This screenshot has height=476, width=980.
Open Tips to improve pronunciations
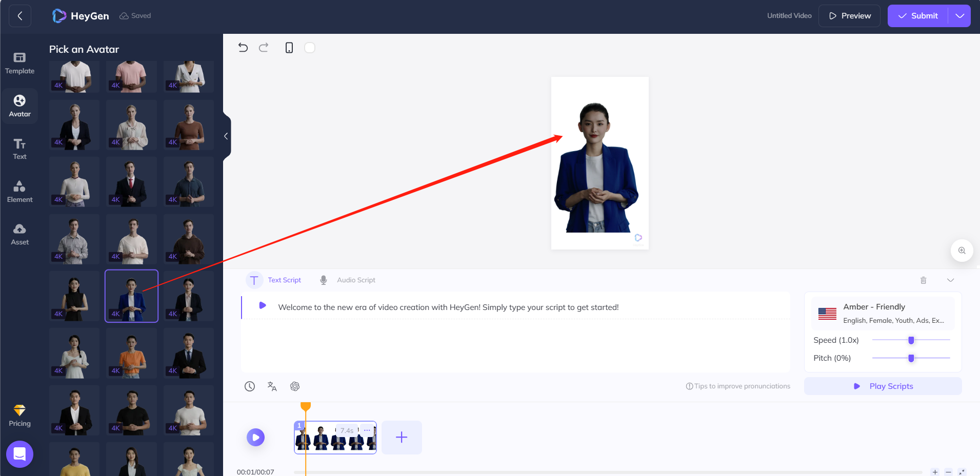[x=738, y=386]
